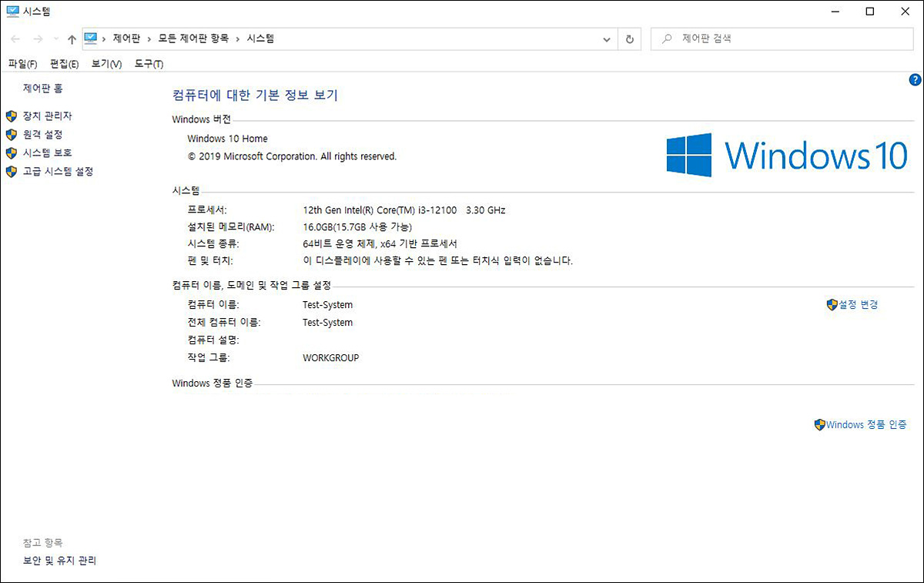Maximize the 시스템 window
The height and width of the screenshot is (583, 924).
[x=869, y=11]
